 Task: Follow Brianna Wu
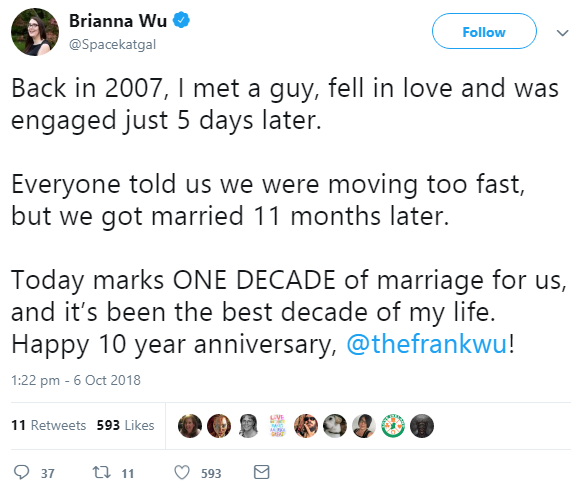pyautogui.click(x=484, y=31)
